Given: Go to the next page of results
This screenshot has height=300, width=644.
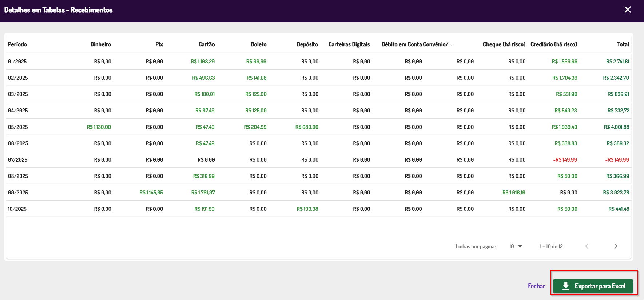Looking at the screenshot, I should [x=616, y=246].
